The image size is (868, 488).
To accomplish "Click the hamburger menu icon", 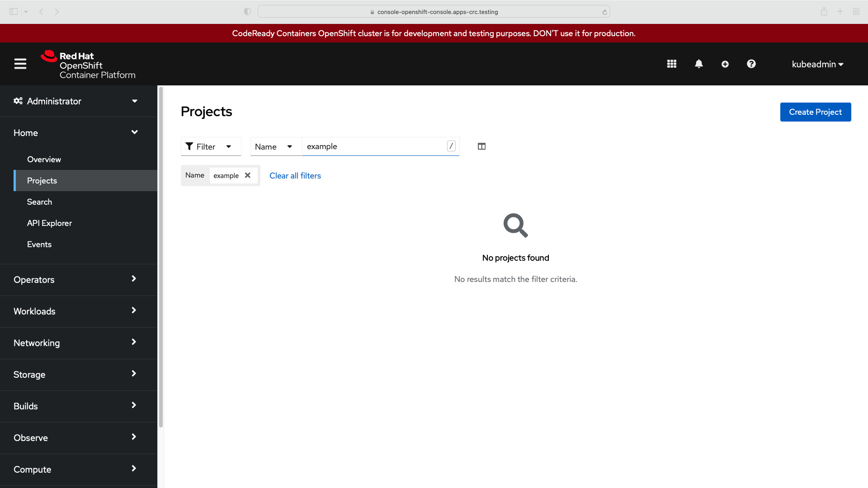I will click(x=20, y=64).
